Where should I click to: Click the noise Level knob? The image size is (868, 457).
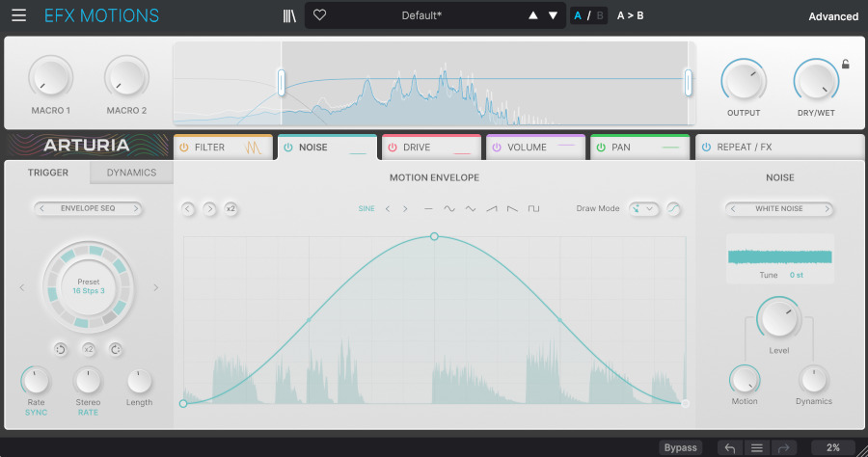(x=779, y=319)
